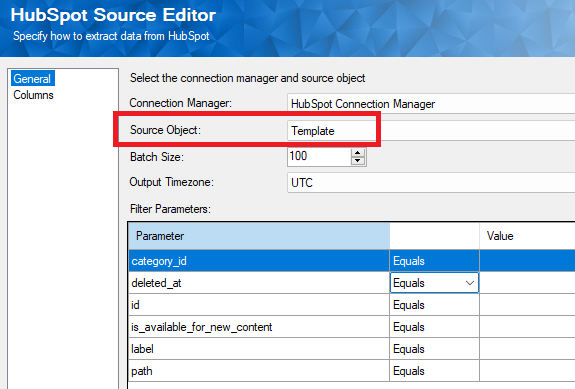The height and width of the screenshot is (389, 575).
Task: Click the Value column header
Action: tap(527, 236)
